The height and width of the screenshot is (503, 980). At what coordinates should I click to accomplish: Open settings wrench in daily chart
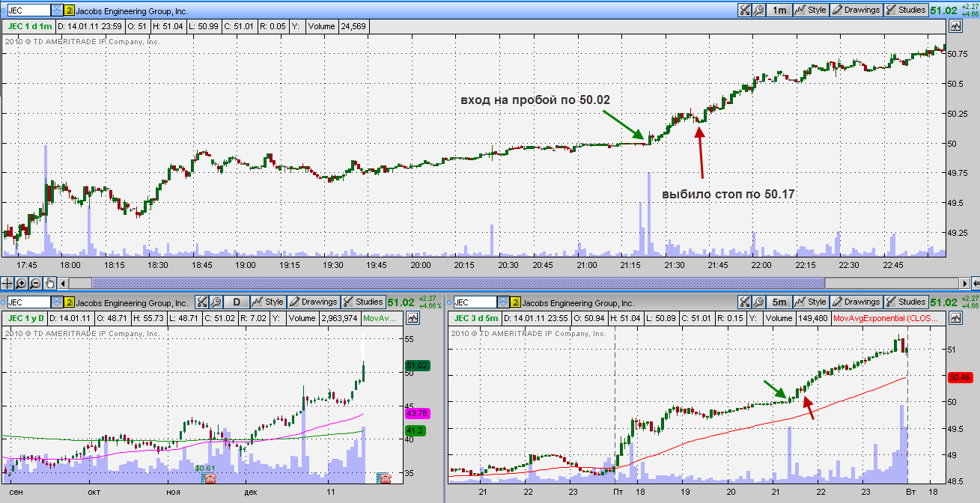click(216, 302)
